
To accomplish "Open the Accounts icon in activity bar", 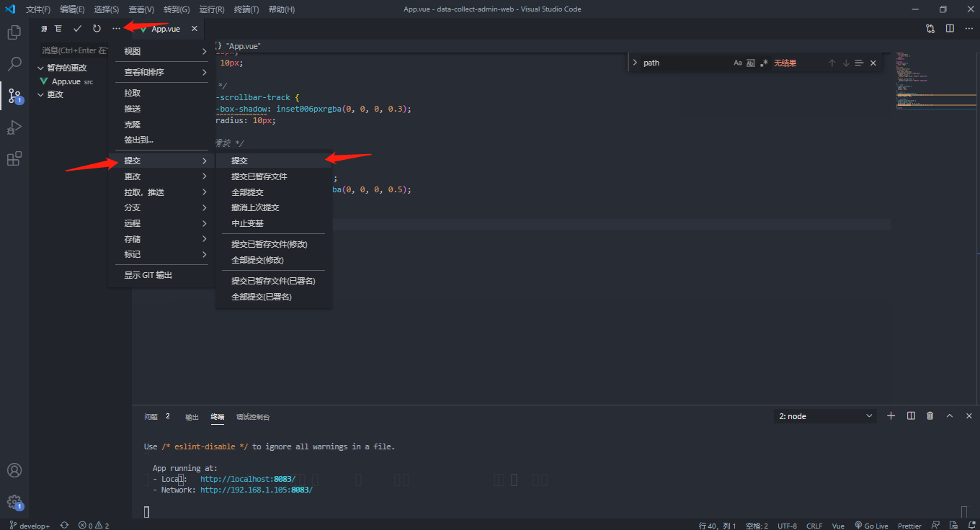I will (x=14, y=470).
